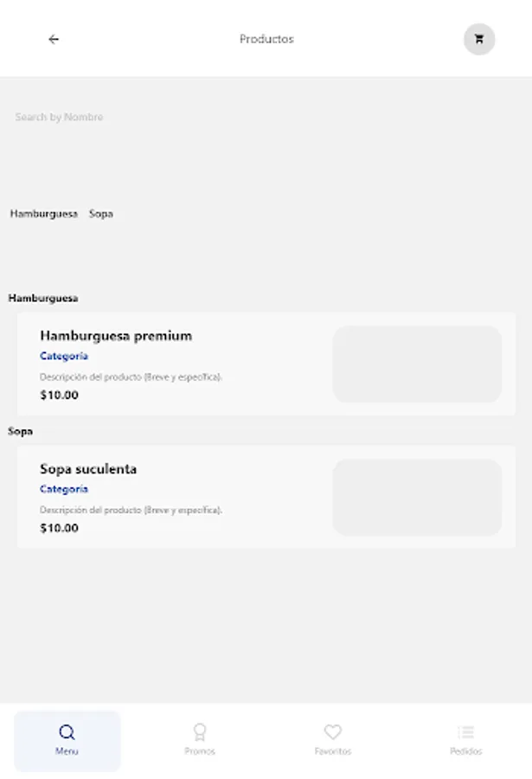532x779 pixels.
Task: Click the Categoria link under Hamburguesa premium
Action: 64,355
